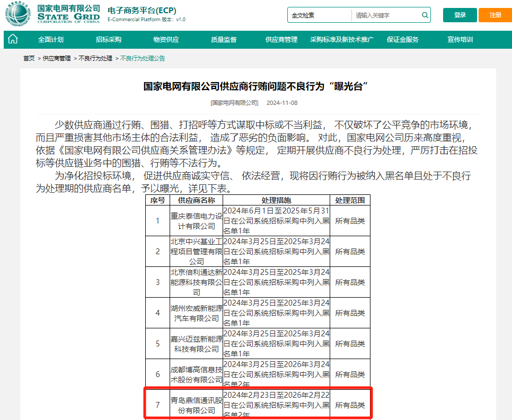Open the 招标采购 menu

tap(109, 40)
